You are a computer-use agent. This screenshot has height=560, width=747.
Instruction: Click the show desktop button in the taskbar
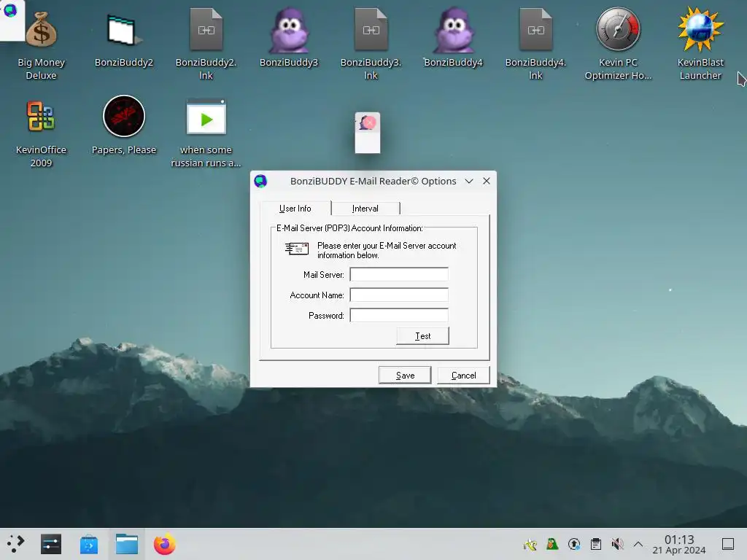point(728,544)
